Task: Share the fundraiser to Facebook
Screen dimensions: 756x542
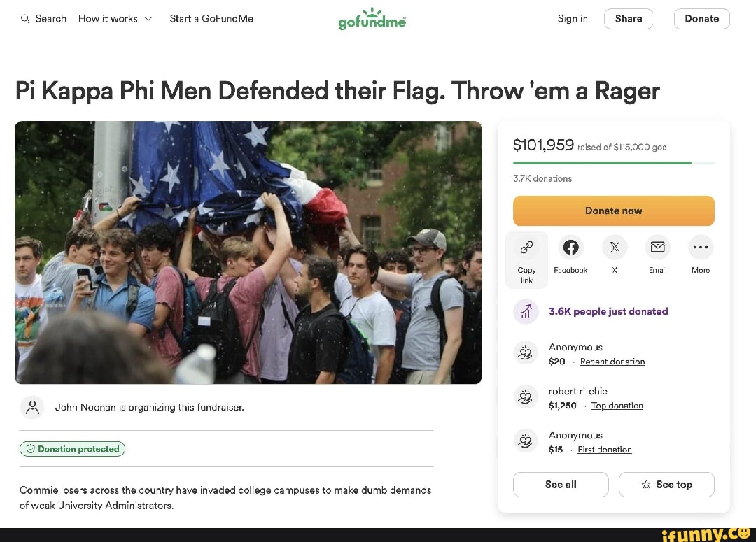Action: pyautogui.click(x=570, y=248)
